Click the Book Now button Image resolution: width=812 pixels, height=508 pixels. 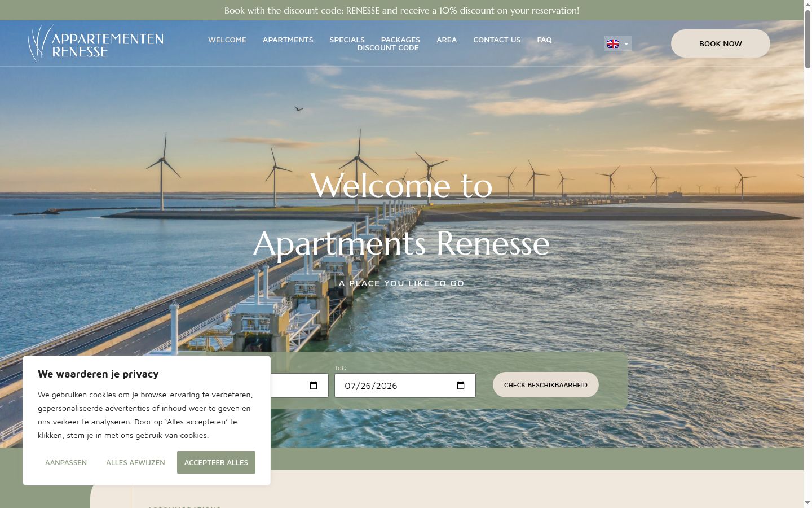[720, 43]
